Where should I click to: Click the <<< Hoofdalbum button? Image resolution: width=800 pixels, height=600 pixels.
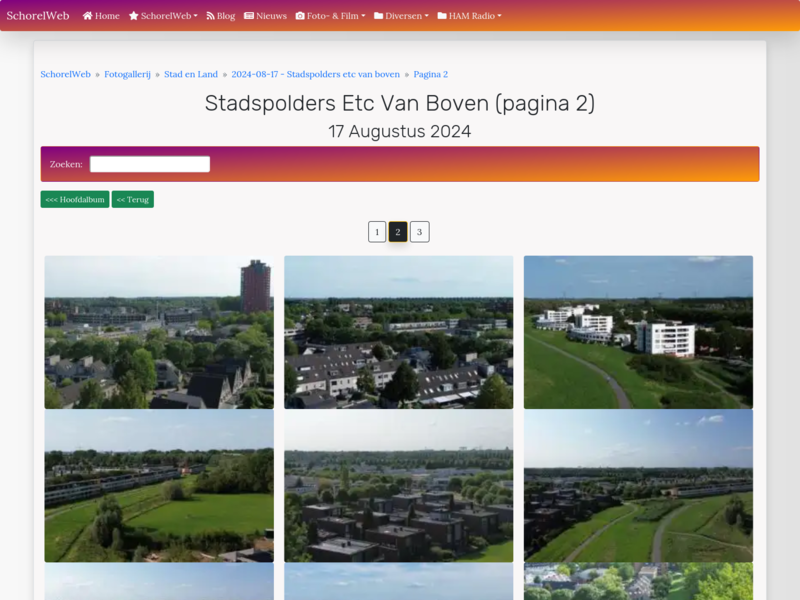click(75, 199)
